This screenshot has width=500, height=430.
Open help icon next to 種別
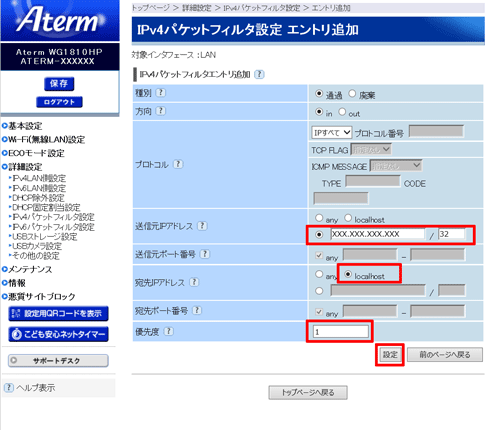pyautogui.click(x=161, y=92)
